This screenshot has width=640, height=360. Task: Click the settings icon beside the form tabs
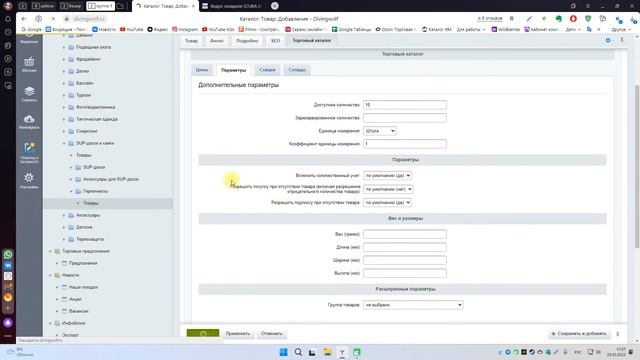point(608,40)
